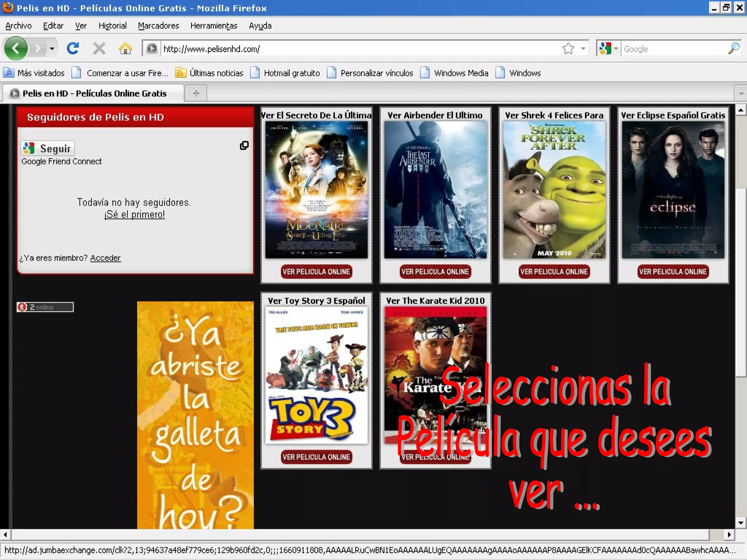The width and height of the screenshot is (747, 560).
Task: Open the Herramientas menu
Action: coord(214,26)
